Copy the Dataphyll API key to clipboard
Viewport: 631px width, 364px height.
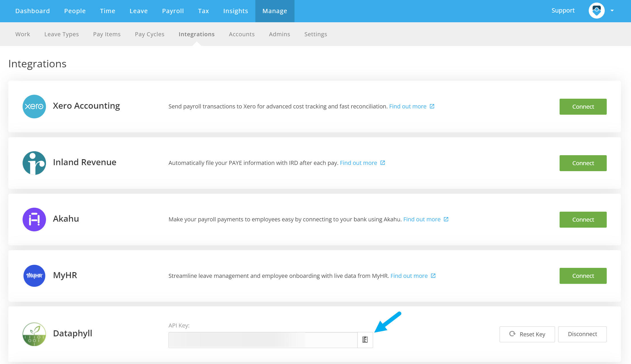365,340
